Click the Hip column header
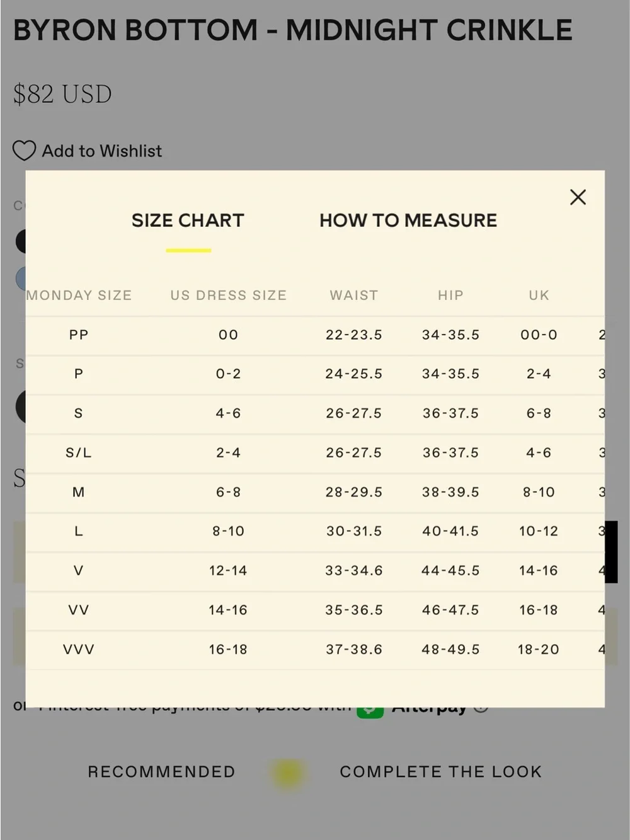This screenshot has height=840, width=630. pyautogui.click(x=451, y=296)
